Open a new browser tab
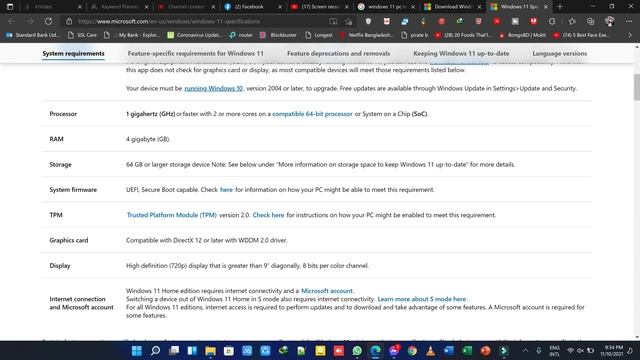This screenshot has width=640, height=360. coord(560,7)
